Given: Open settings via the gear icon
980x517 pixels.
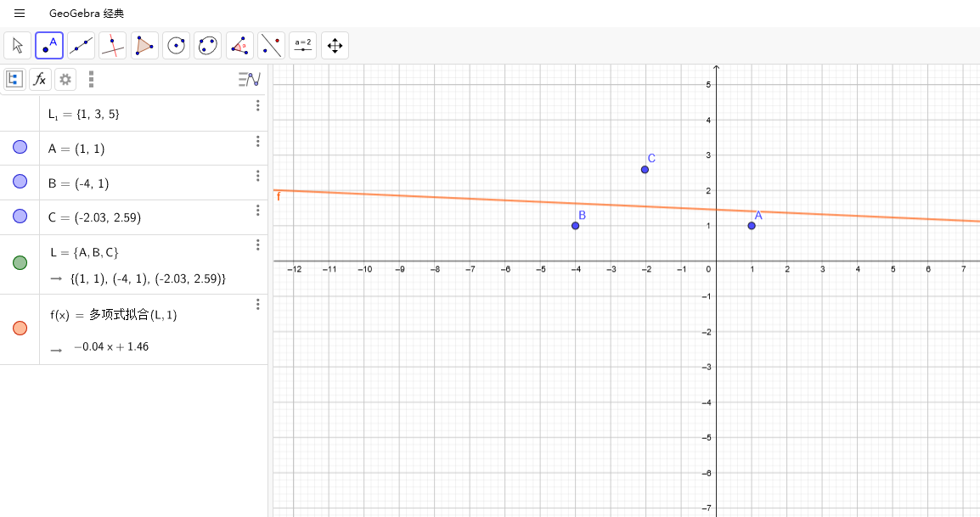Looking at the screenshot, I should click(x=65, y=79).
